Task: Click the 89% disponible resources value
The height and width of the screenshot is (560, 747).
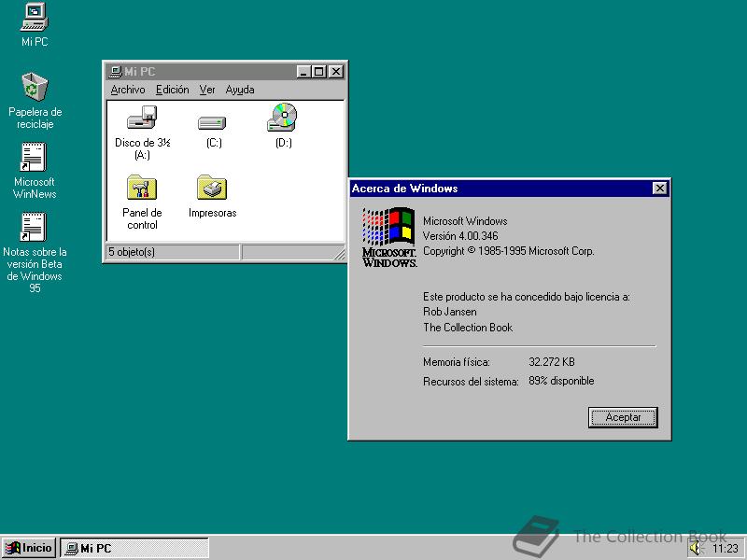Action: (x=561, y=381)
